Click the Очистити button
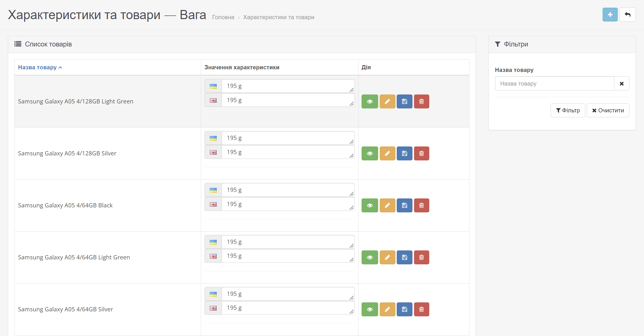This screenshot has width=644, height=336. pos(608,110)
